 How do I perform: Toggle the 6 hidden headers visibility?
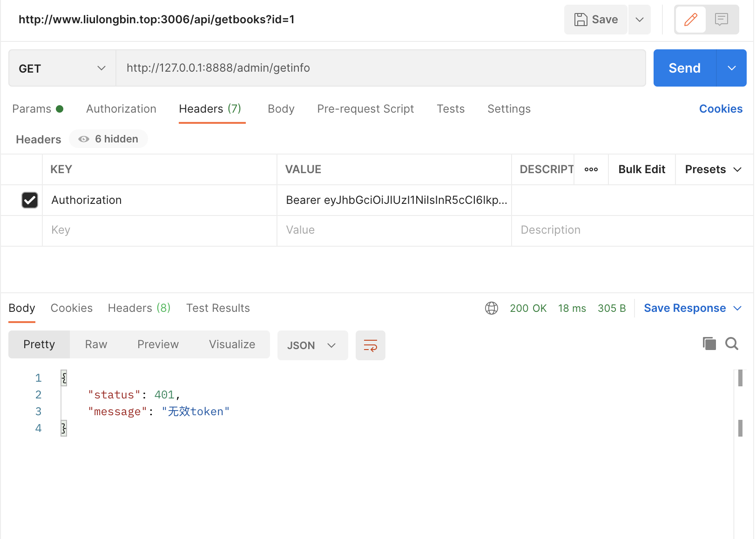tap(108, 139)
